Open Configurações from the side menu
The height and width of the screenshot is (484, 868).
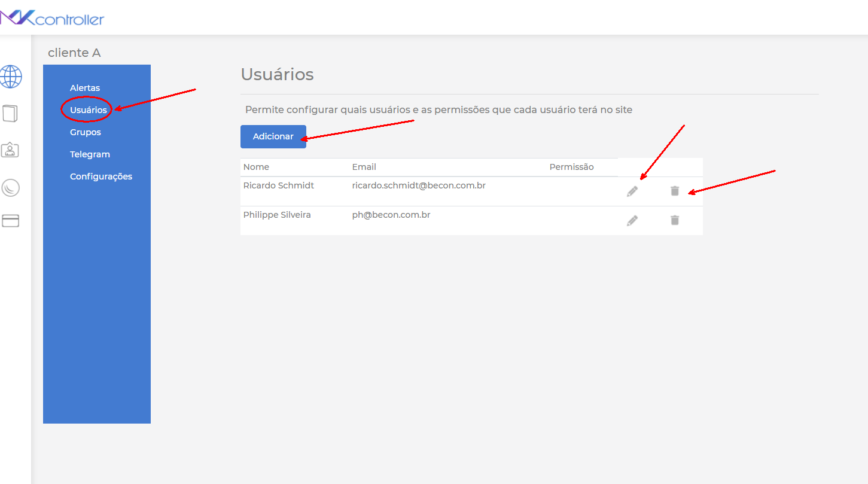tap(100, 176)
